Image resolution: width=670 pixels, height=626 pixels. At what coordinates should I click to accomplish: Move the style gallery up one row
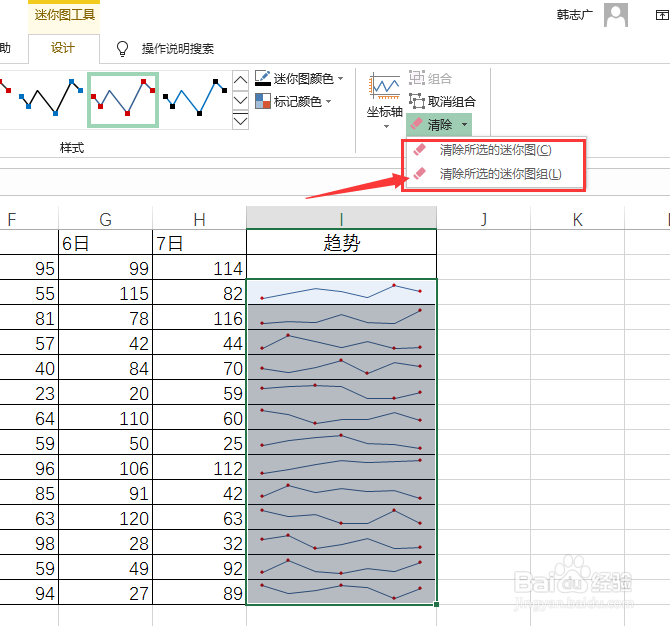coord(241,80)
